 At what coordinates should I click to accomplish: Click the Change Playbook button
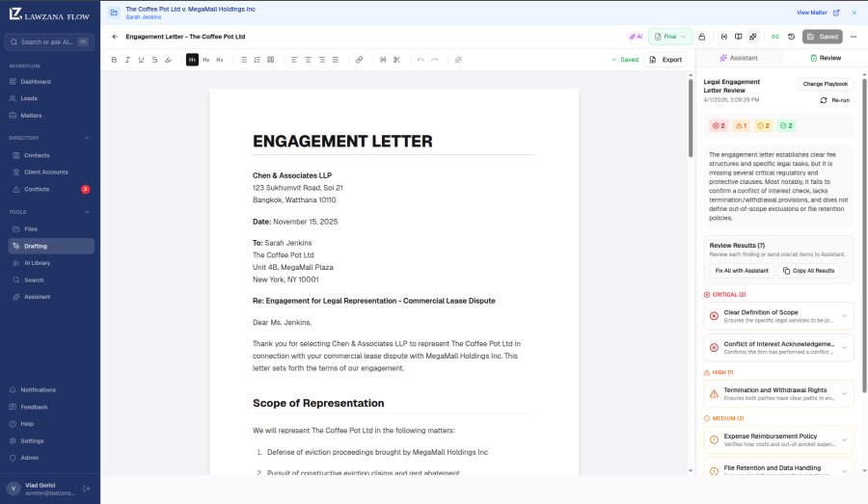827,84
